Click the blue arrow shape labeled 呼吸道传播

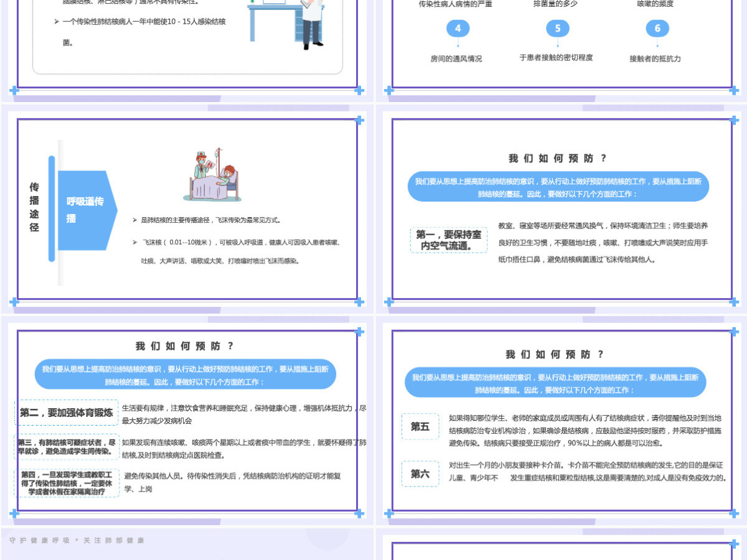[88, 210]
